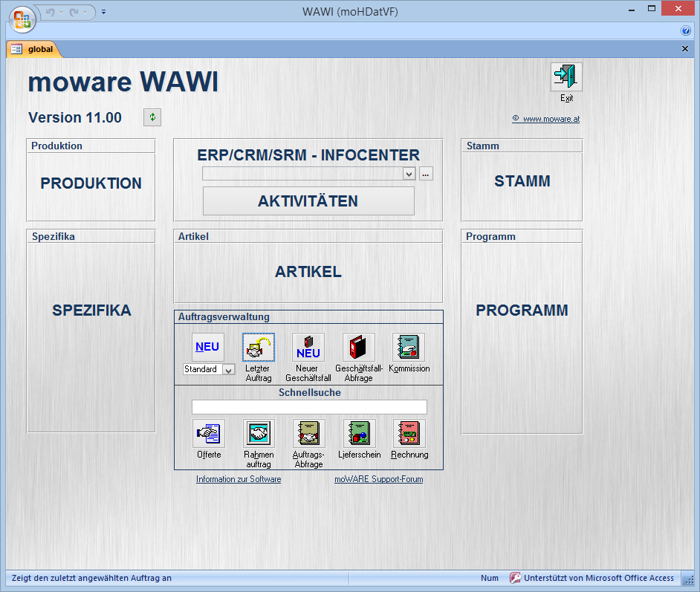The height and width of the screenshot is (592, 700).
Task: Click Neuer Geschäftsfall icon
Action: pos(308,347)
